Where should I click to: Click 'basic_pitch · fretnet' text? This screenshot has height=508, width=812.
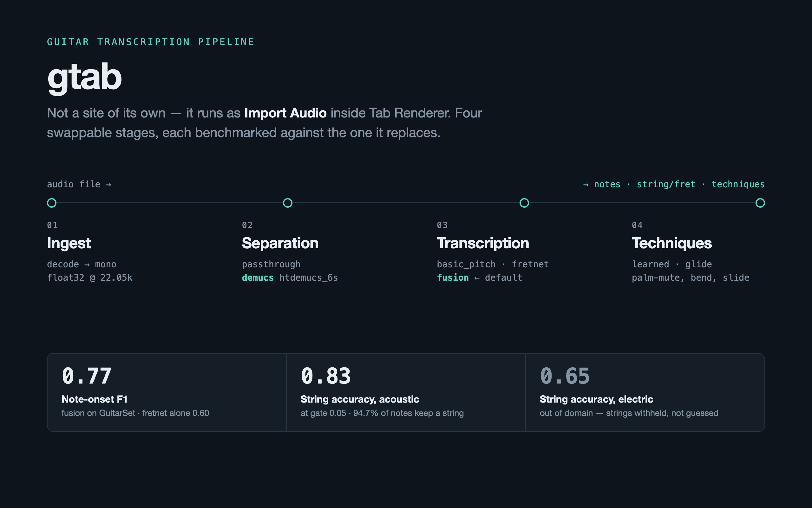point(493,264)
